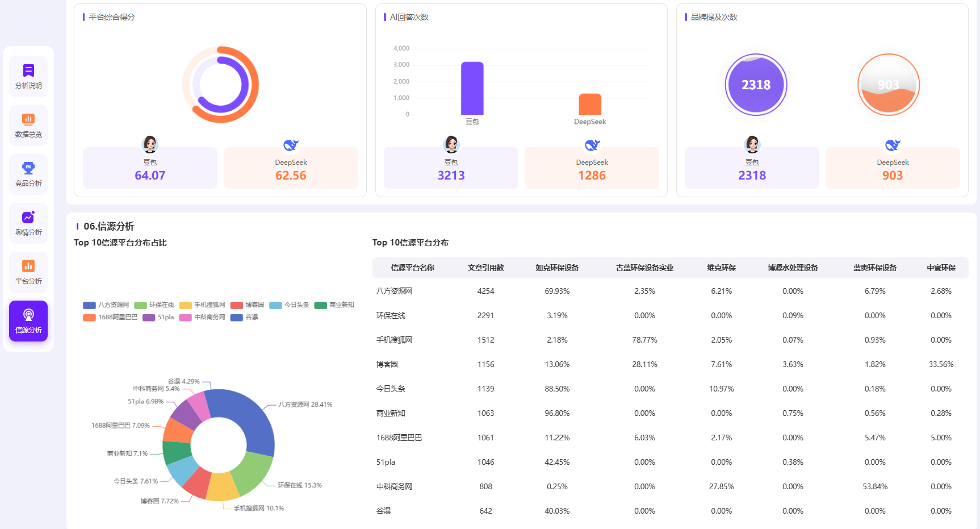Click the 06.信源分析 section heading

coord(109,226)
